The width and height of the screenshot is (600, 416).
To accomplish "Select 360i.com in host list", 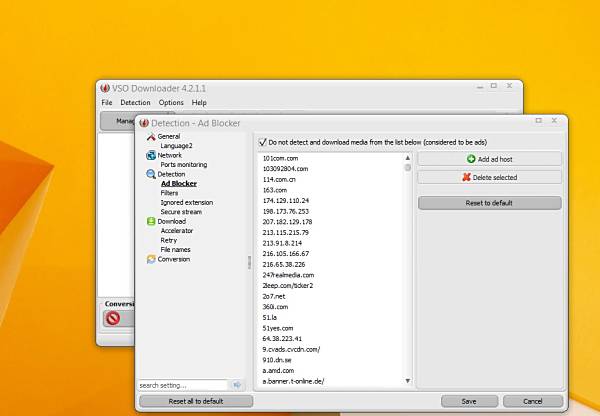I will pos(275,307).
